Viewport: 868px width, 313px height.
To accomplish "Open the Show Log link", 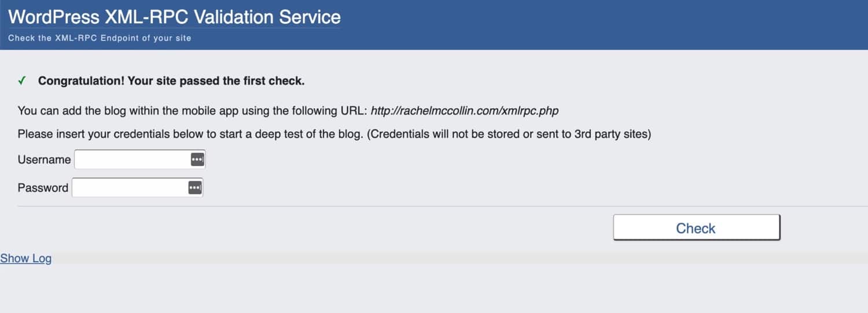I will click(x=26, y=259).
